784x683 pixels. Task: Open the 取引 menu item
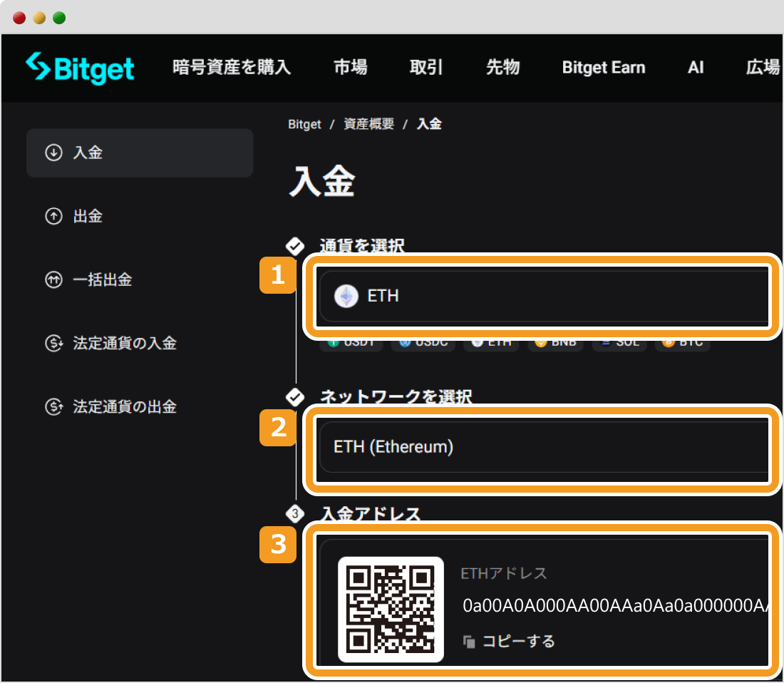[426, 67]
